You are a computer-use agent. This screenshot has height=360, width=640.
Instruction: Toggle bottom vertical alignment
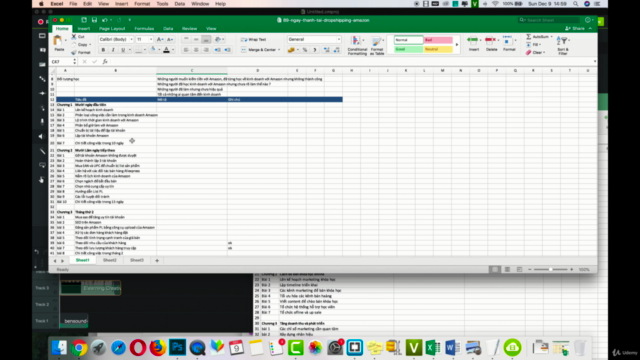click(x=206, y=40)
